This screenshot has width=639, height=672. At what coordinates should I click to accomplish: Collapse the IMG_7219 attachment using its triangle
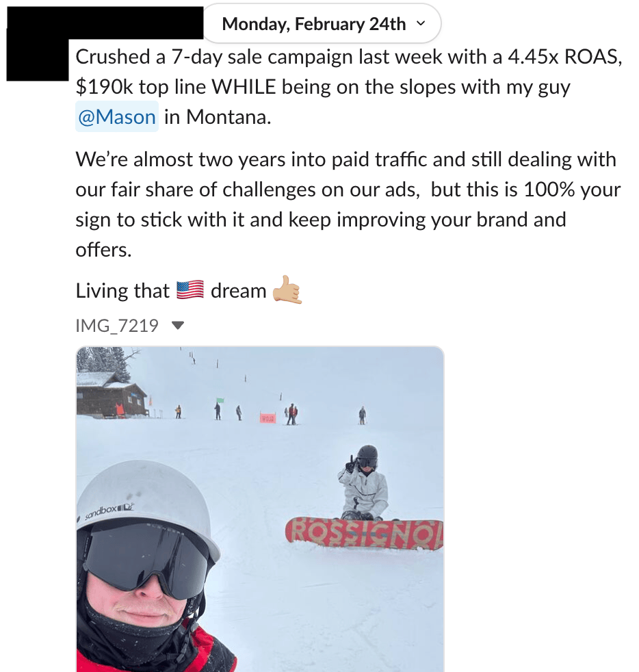(177, 326)
